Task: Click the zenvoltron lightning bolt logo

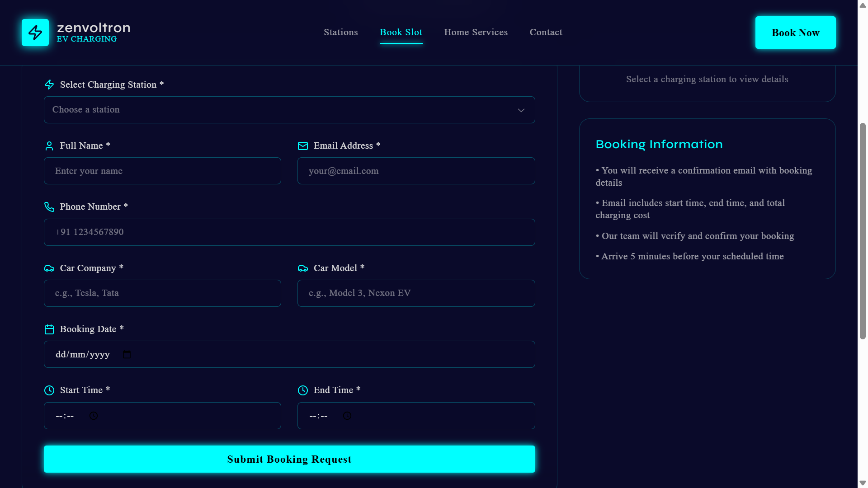Action: [x=35, y=33]
